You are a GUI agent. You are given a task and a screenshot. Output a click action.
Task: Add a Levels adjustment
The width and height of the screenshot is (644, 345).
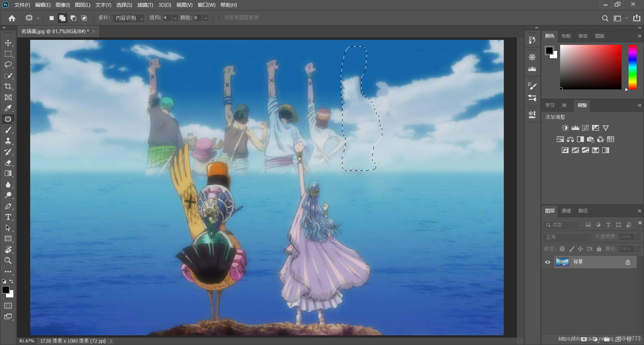pyautogui.click(x=575, y=128)
